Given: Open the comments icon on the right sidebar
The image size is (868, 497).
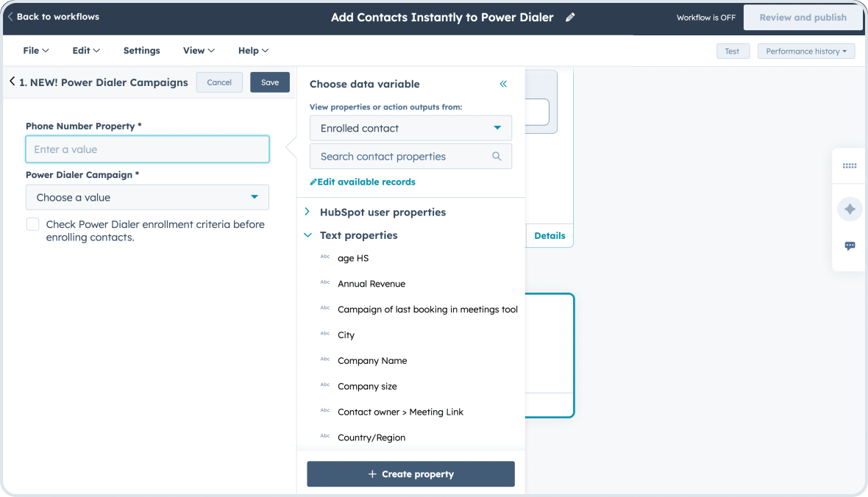Looking at the screenshot, I should coord(849,246).
